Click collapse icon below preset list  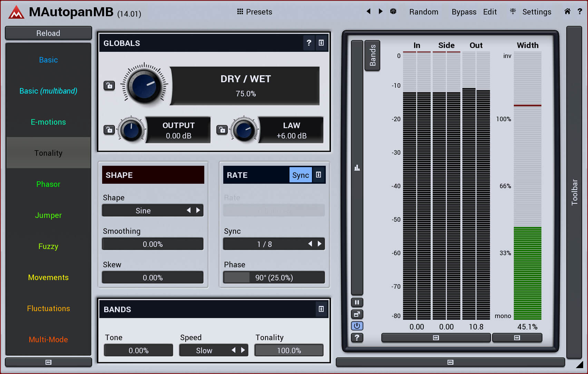pyautogui.click(x=48, y=362)
